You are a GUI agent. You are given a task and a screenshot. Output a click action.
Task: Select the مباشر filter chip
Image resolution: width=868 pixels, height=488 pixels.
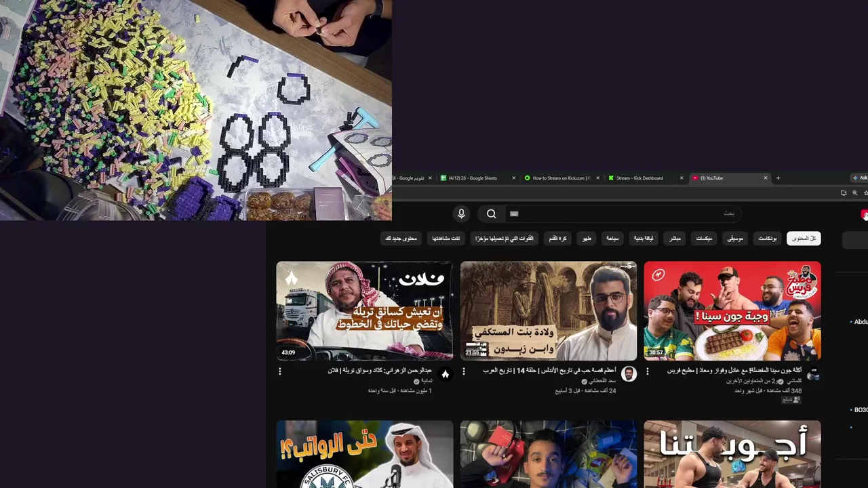tap(675, 239)
